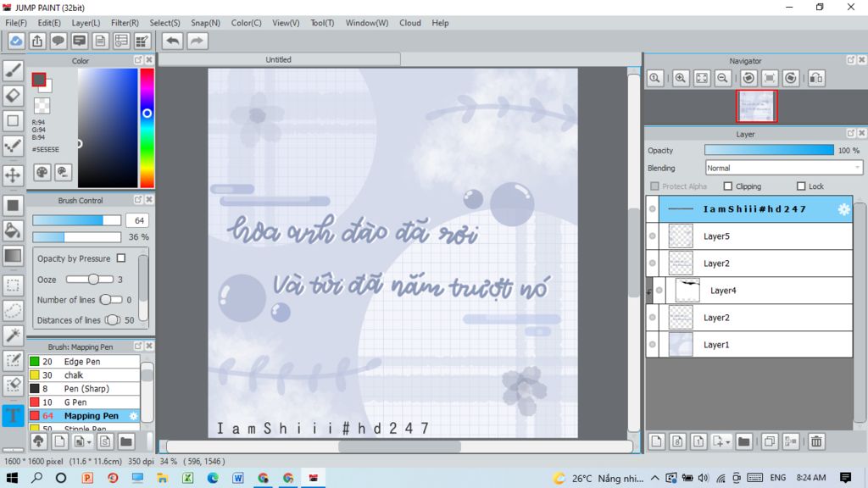Select the Bucket fill tool
Screen dimensions: 868x488
13,230
